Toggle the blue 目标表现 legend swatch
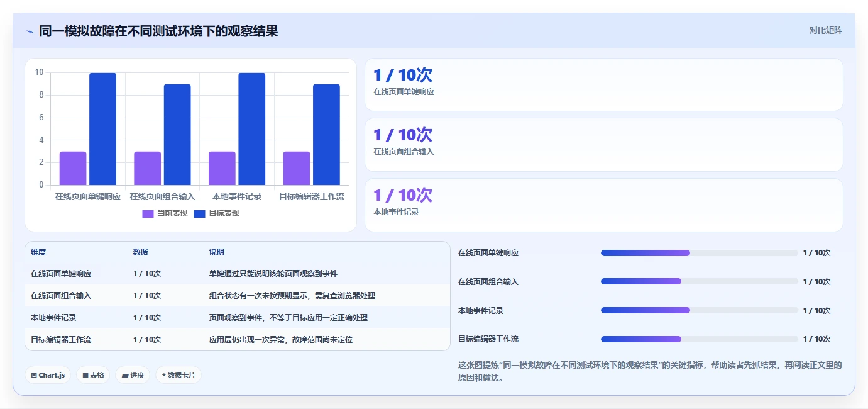Screen dimensions: 868x409 (x=199, y=213)
